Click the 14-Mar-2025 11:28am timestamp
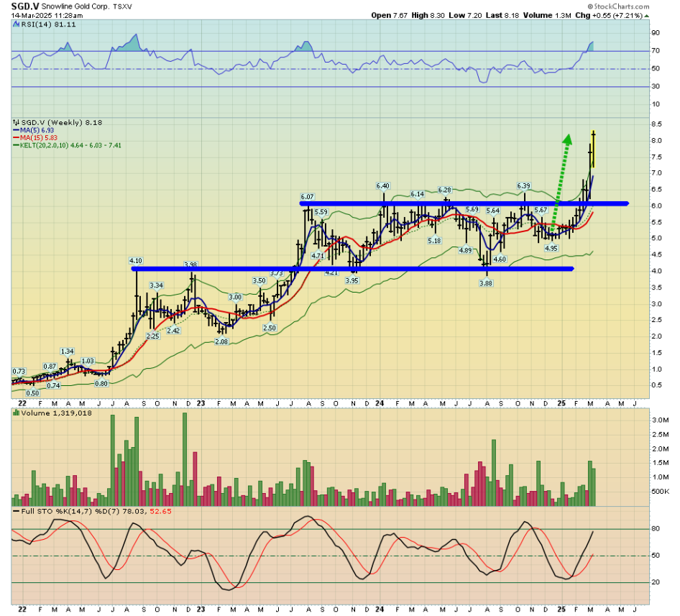 coord(47,16)
